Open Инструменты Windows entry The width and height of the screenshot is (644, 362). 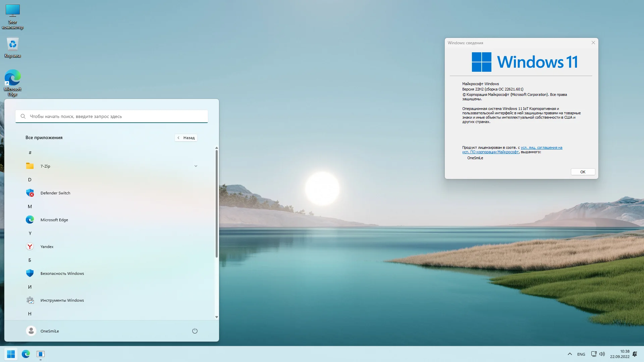pyautogui.click(x=62, y=300)
